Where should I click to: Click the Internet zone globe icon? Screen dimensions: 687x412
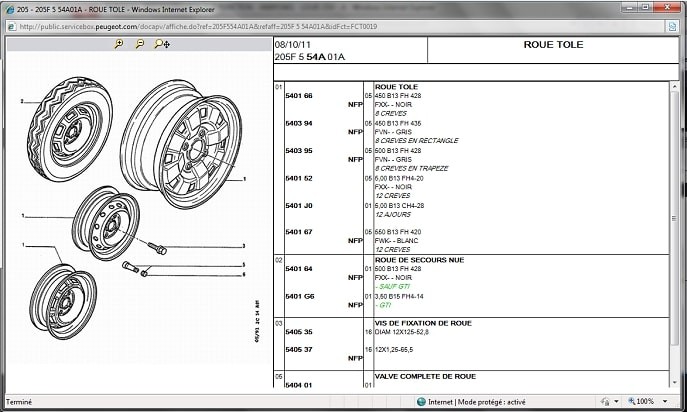coord(421,401)
